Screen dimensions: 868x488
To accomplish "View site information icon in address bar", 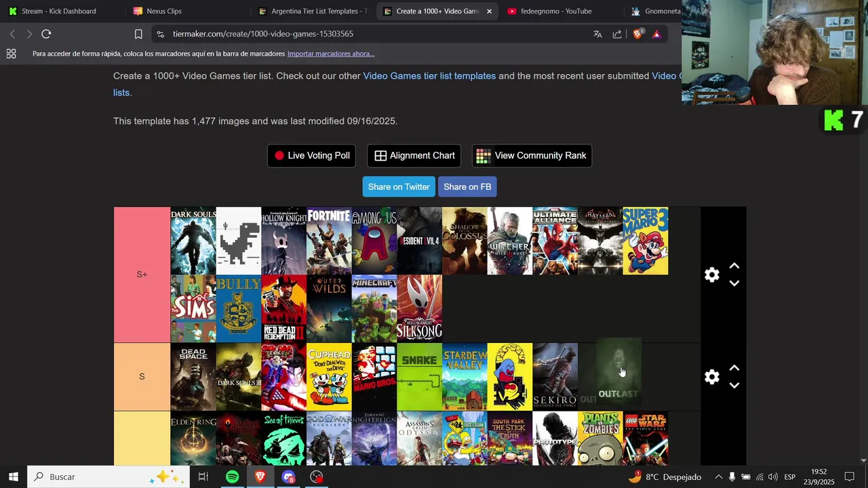I will (160, 34).
